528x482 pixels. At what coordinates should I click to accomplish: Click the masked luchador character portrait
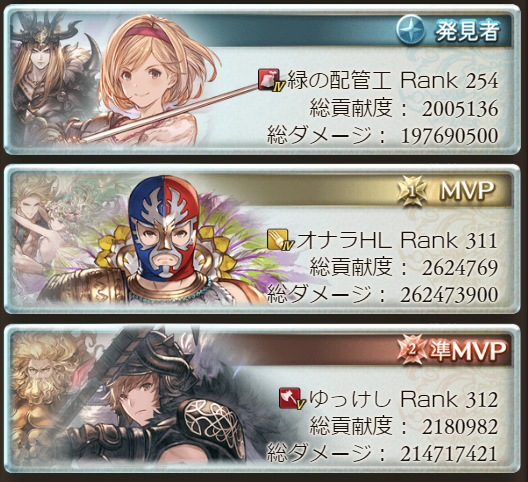pos(162,239)
